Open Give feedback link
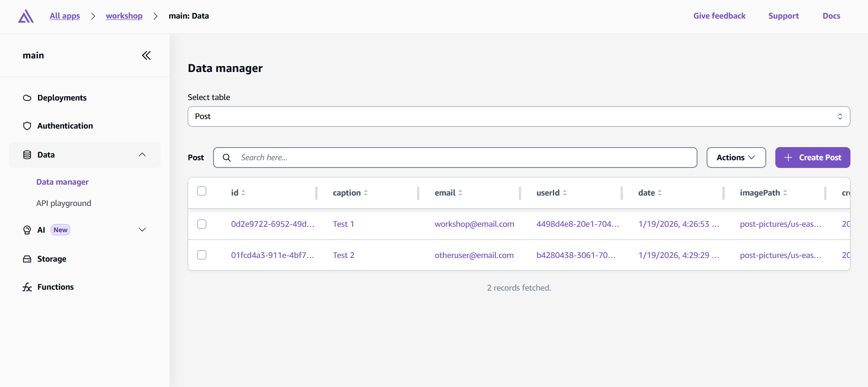Viewport: 868px width, 387px height. 719,16
